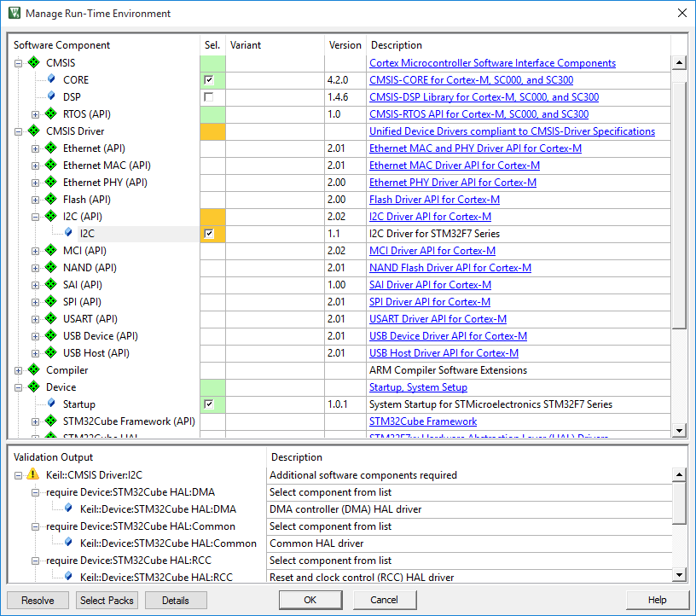Collapse the Keil::CMSIS Driver:I2C validation node
The height and width of the screenshot is (616, 696).
(18, 476)
